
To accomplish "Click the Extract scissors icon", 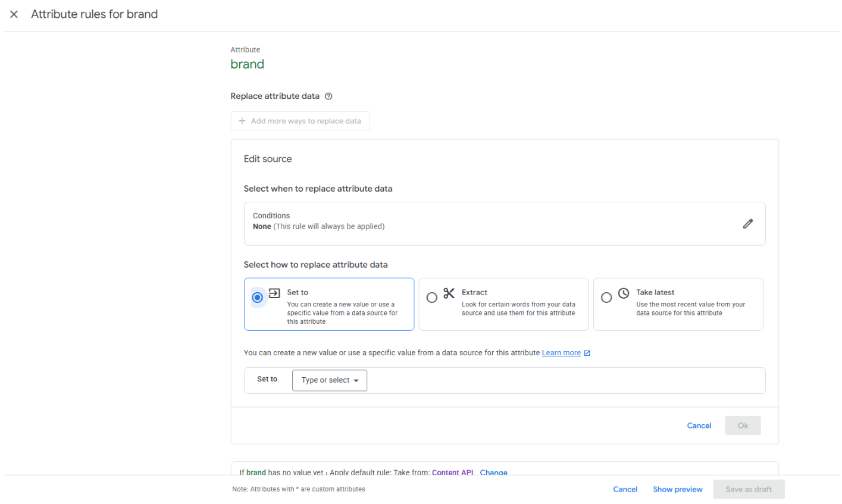I will (449, 293).
